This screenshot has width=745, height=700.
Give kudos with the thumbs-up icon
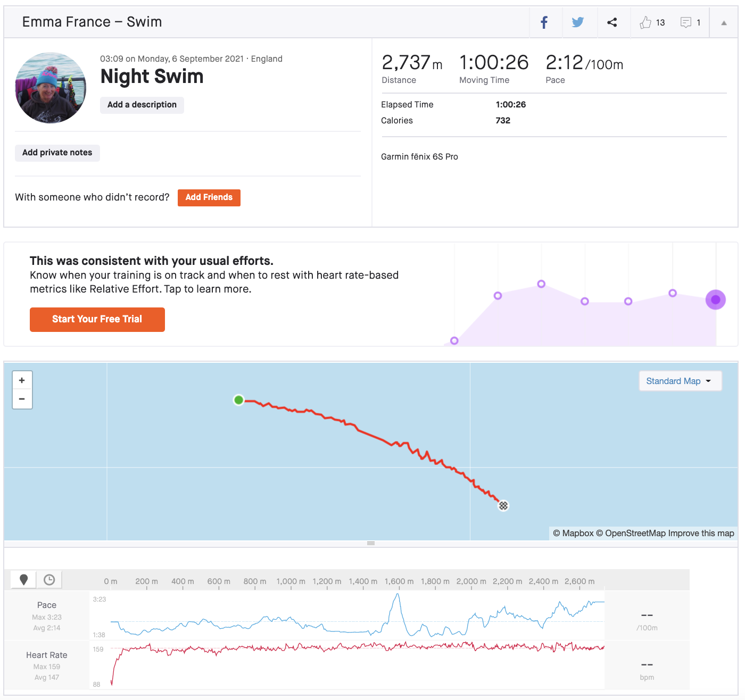646,22
